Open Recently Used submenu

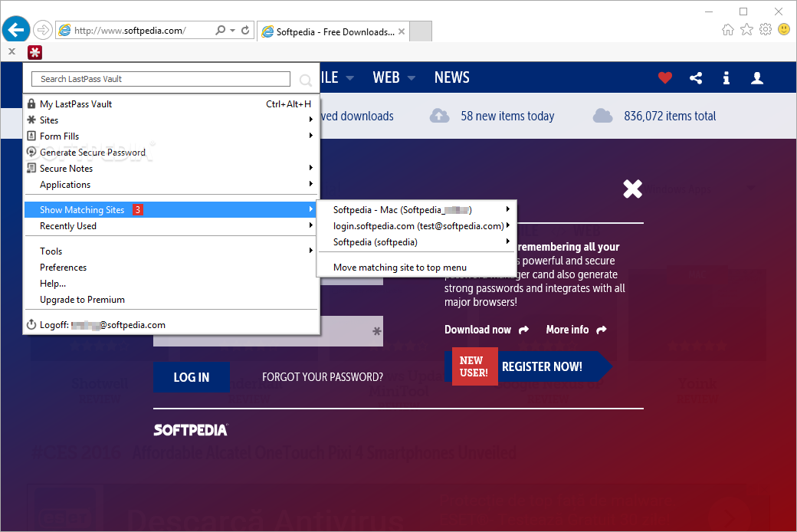click(x=172, y=226)
